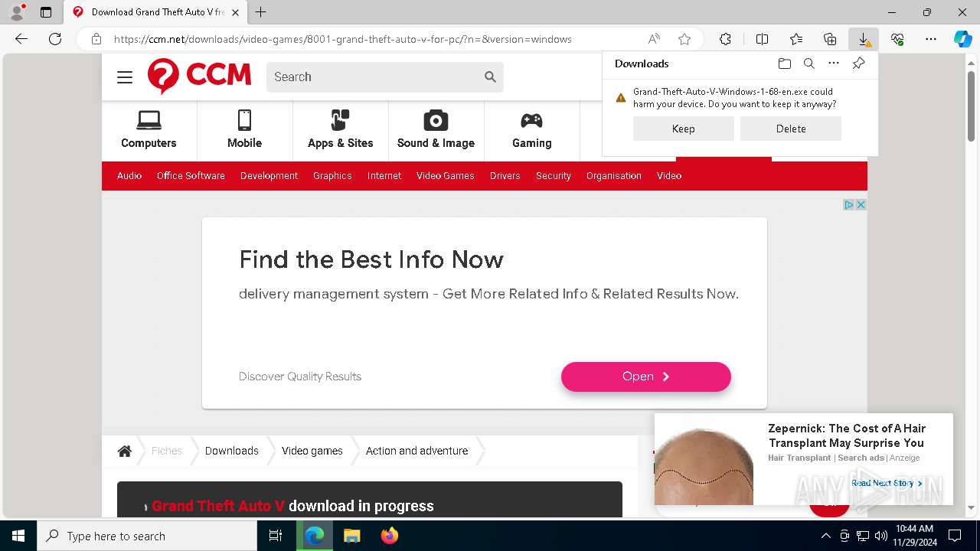
Task: View site information lock icon
Action: (x=96, y=39)
